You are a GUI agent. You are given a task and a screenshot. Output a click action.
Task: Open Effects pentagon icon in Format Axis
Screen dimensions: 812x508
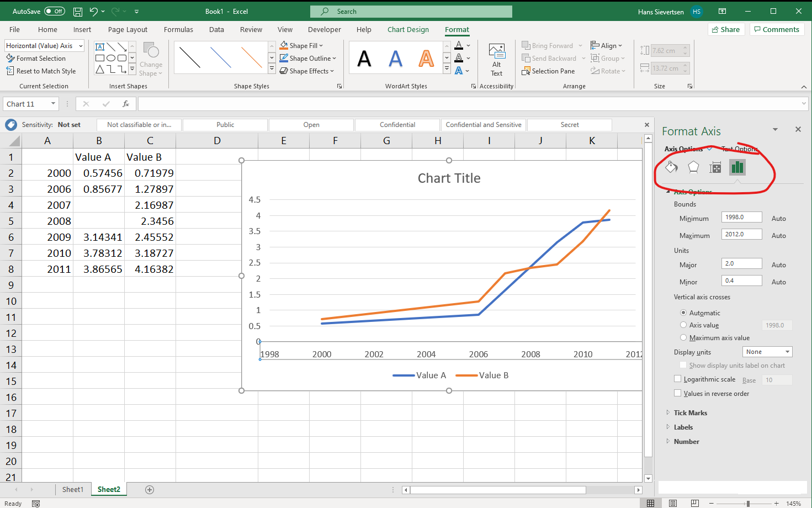coord(693,167)
